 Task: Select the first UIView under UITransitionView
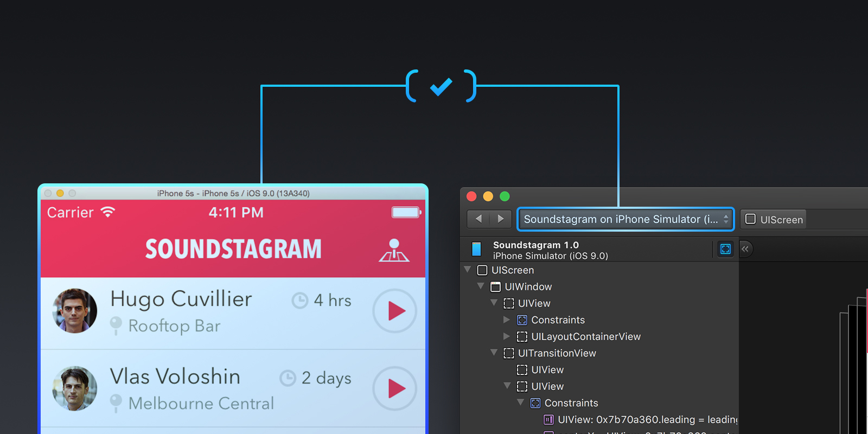click(x=599, y=370)
